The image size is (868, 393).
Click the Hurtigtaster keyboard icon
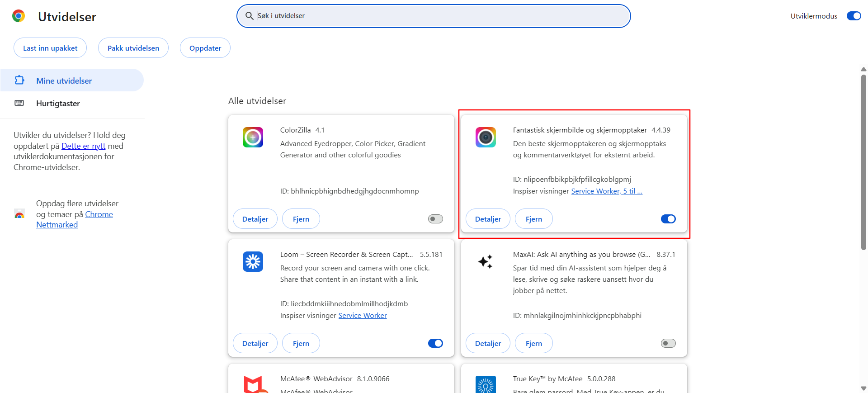pyautogui.click(x=19, y=103)
